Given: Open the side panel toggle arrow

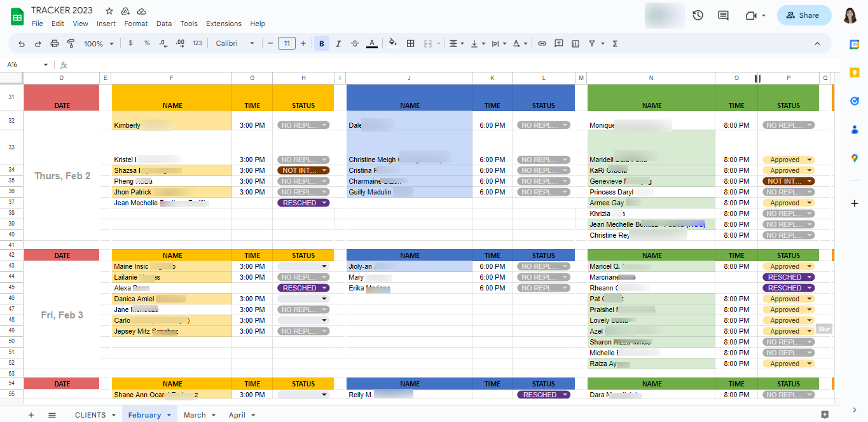Looking at the screenshot, I should 855,410.
